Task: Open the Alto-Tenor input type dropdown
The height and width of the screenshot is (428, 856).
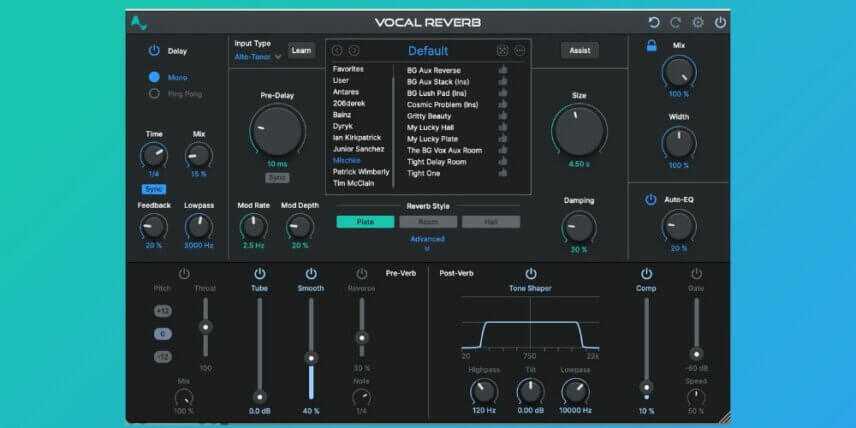Action: point(258,56)
